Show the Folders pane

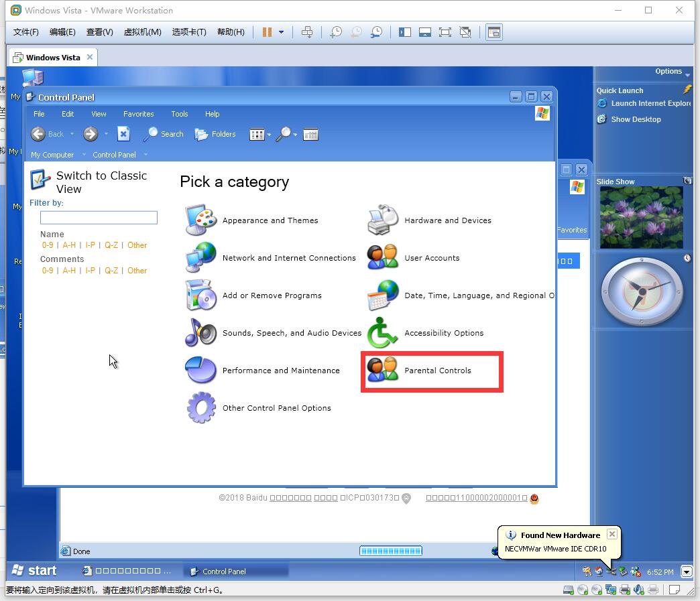215,134
